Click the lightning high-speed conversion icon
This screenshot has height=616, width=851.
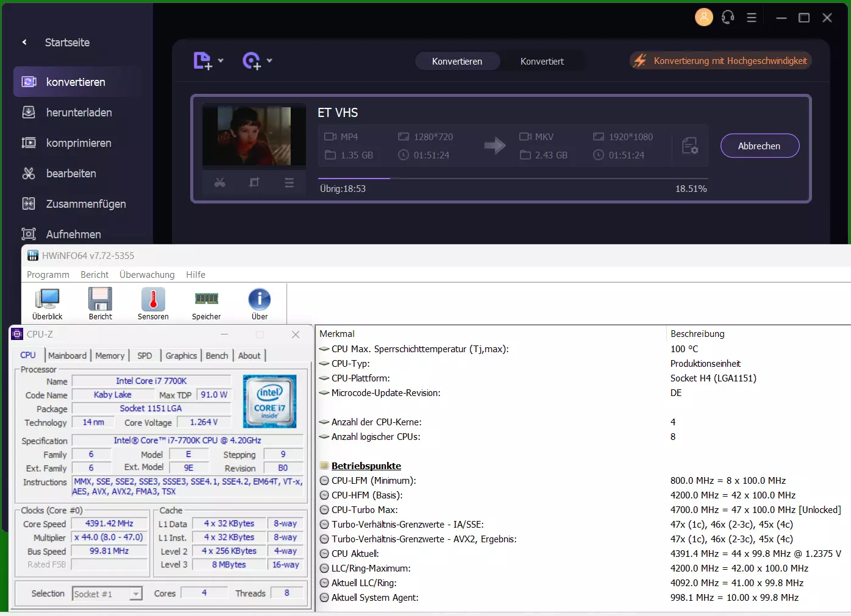[x=640, y=60]
